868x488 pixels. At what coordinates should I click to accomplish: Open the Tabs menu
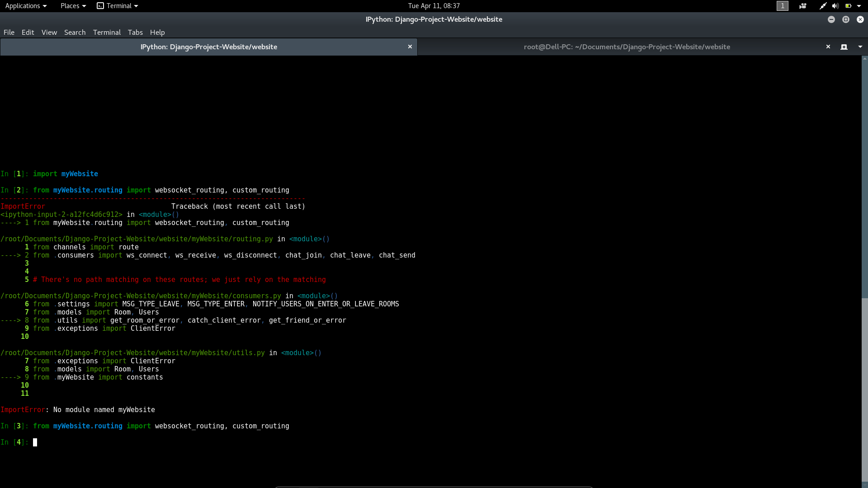(135, 33)
